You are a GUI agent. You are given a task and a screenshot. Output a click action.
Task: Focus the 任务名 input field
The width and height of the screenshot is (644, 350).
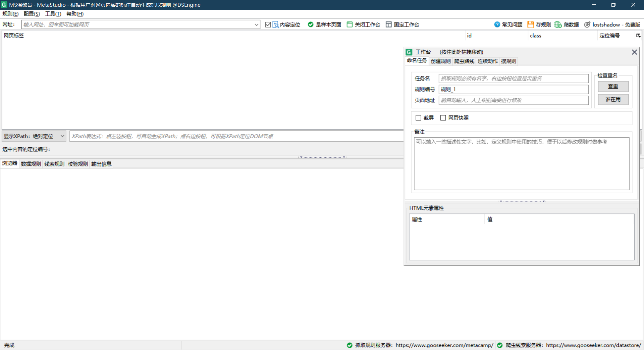(x=514, y=78)
